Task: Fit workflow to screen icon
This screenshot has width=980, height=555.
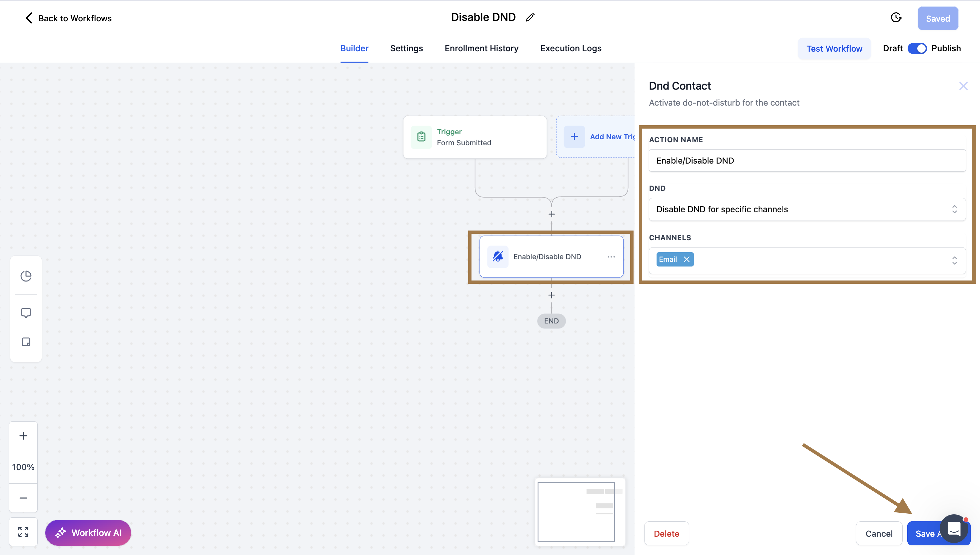Action: [x=23, y=532]
